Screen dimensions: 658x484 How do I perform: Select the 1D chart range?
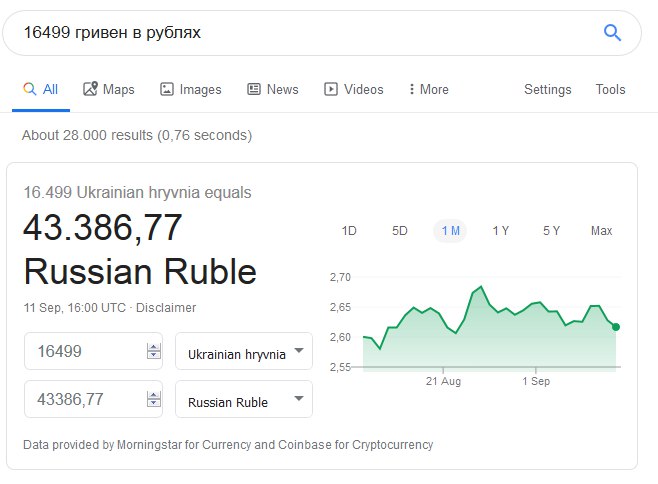pyautogui.click(x=349, y=231)
